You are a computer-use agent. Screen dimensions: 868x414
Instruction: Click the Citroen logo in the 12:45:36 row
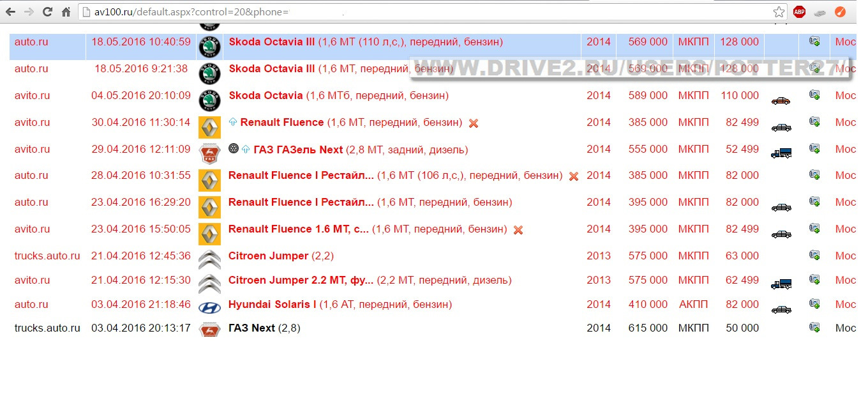coord(210,259)
